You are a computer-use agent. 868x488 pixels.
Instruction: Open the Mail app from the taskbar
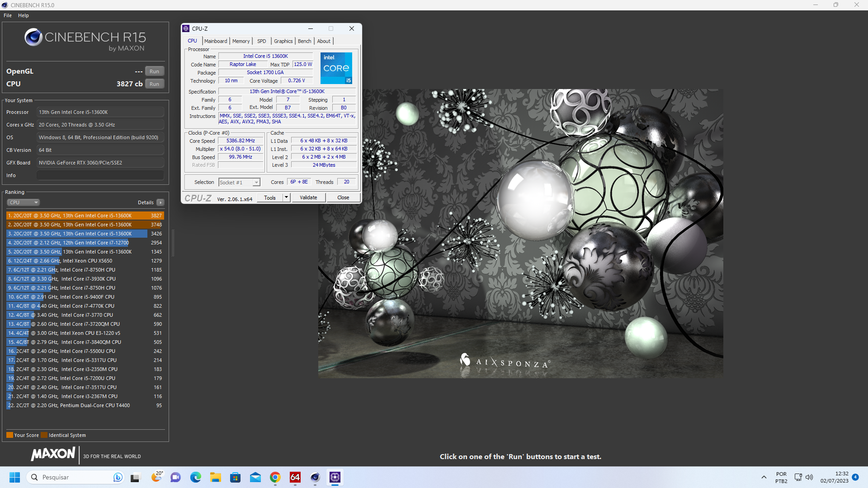[255, 477]
